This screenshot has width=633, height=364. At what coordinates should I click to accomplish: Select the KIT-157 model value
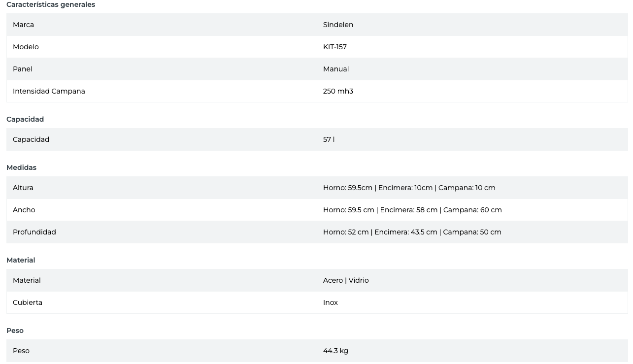click(x=335, y=47)
